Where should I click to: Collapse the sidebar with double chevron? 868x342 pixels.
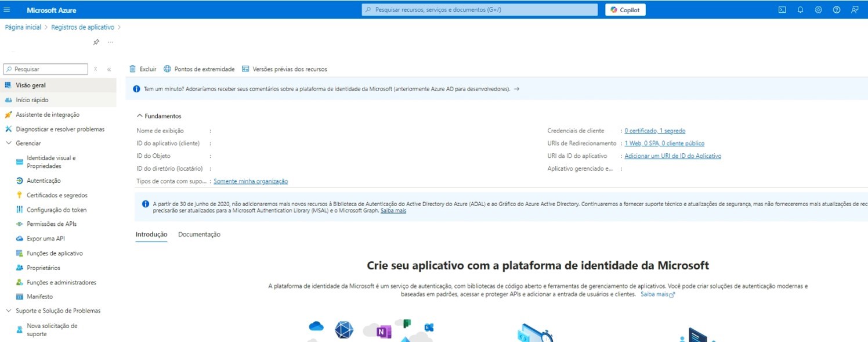109,69
